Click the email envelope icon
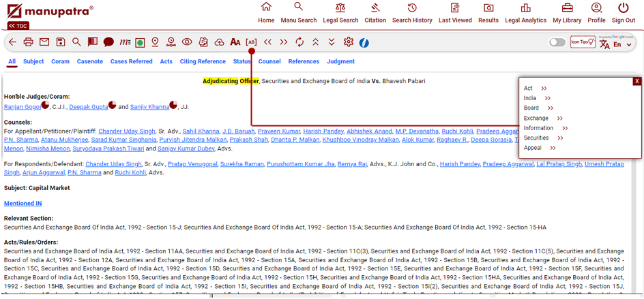The height and width of the screenshot is (299, 644). [x=44, y=42]
